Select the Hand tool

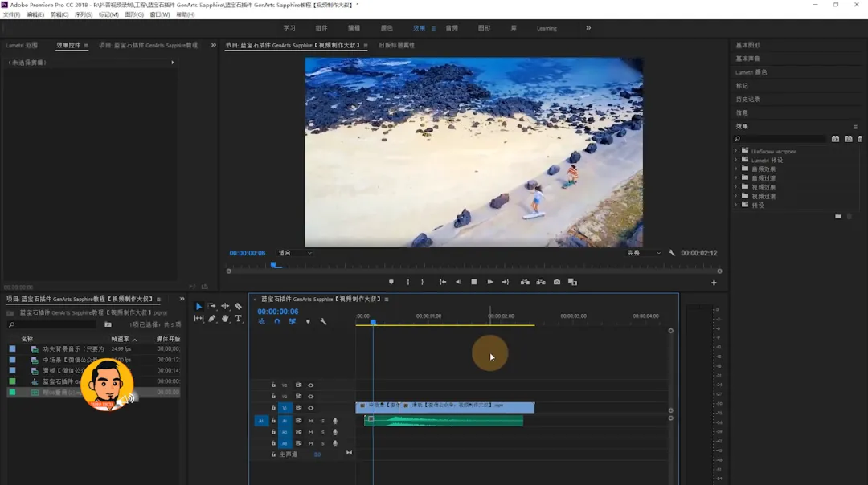[x=225, y=319]
